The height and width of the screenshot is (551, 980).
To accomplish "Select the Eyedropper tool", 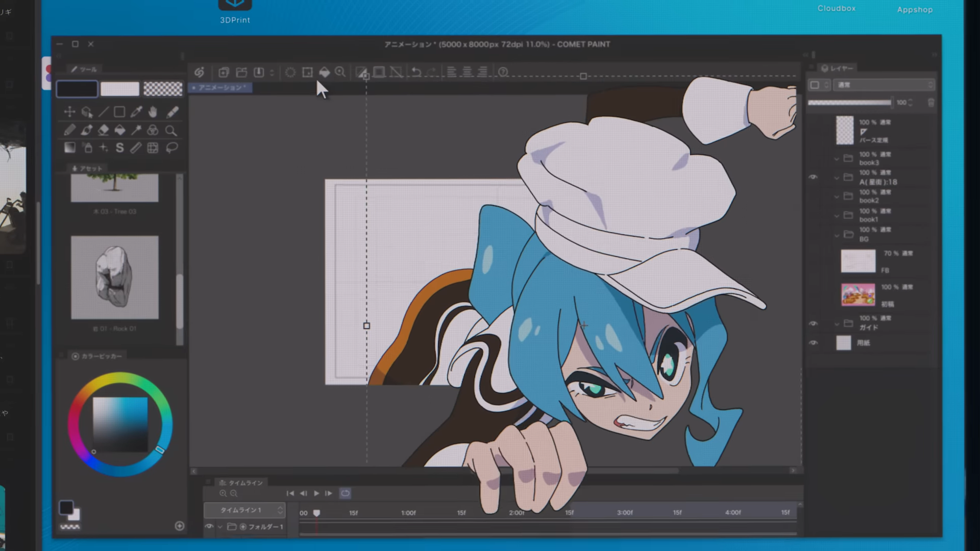I will [x=136, y=112].
